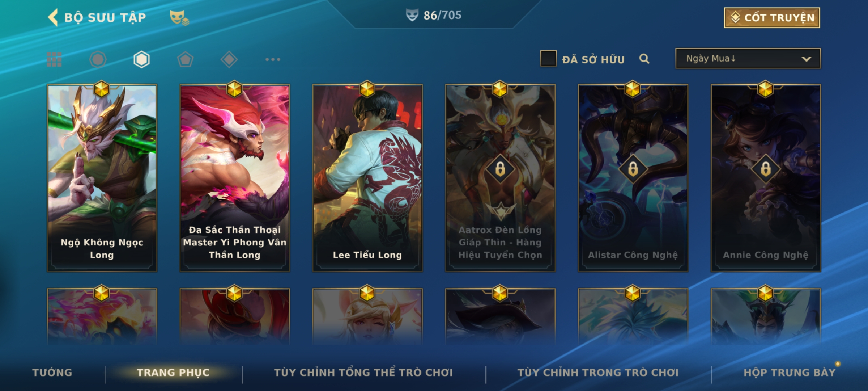Open the Lee Tiểu Long skin card
The width and height of the screenshot is (868, 391).
(x=367, y=178)
